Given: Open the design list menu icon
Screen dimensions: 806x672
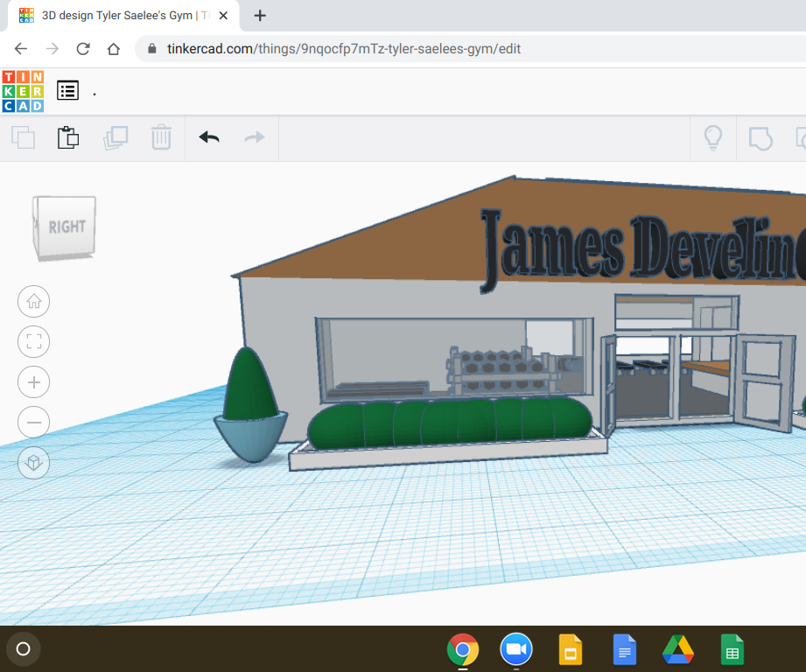Looking at the screenshot, I should (x=67, y=90).
